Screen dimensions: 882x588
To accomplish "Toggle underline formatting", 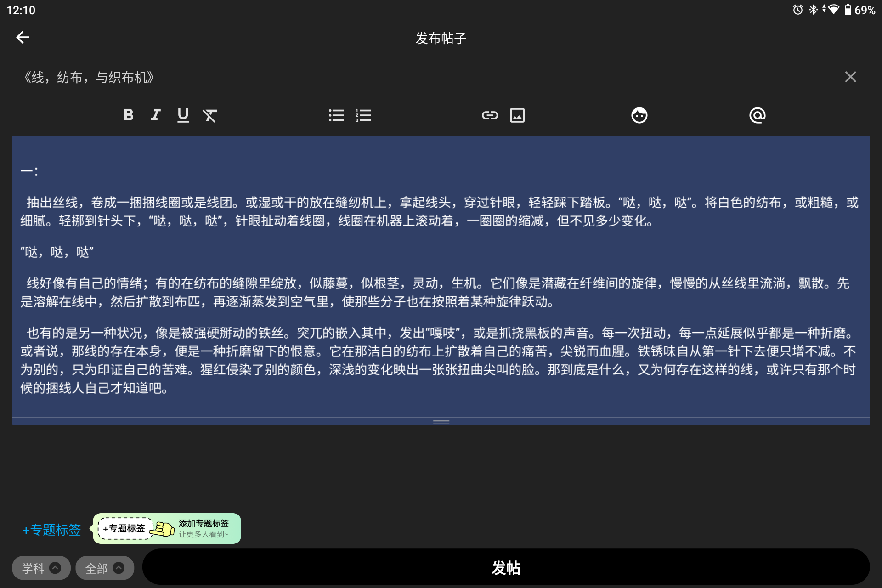I will click(x=183, y=115).
